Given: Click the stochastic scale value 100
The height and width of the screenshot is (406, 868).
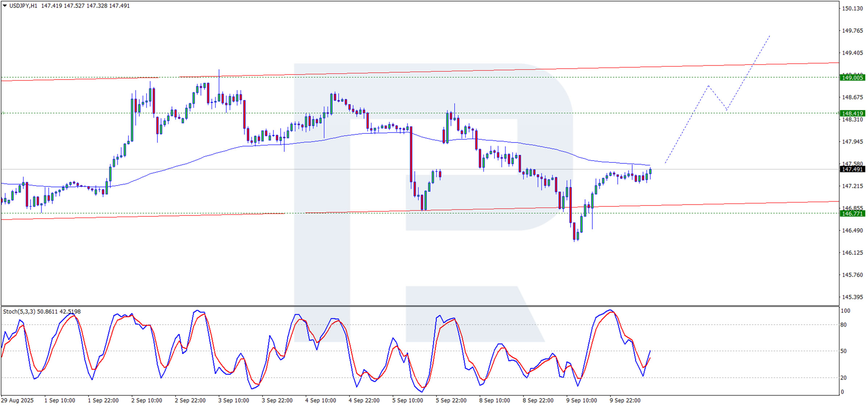Looking at the screenshot, I should click(x=845, y=311).
